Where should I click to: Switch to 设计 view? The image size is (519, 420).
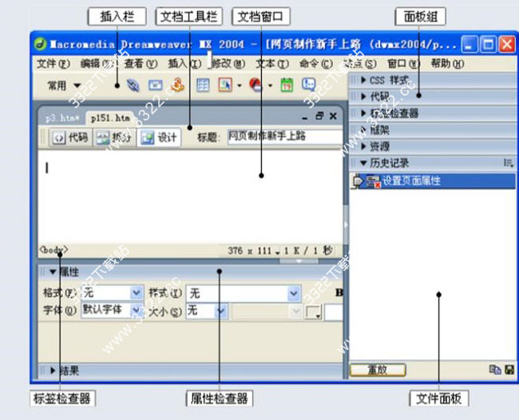159,137
